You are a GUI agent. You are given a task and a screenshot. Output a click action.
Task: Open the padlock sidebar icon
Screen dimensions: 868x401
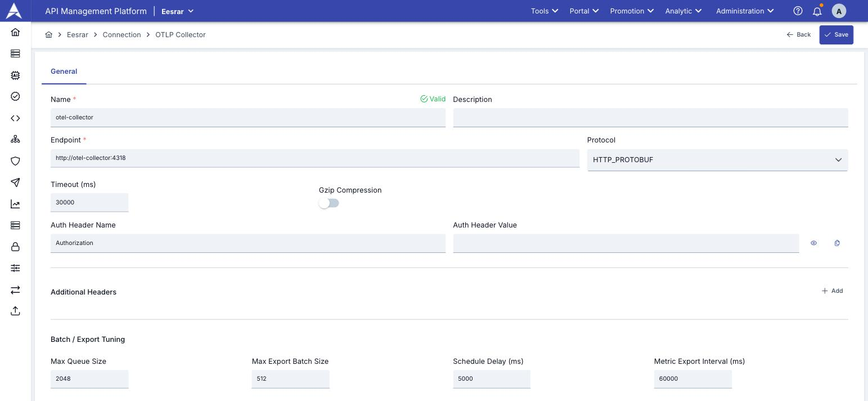(15, 247)
